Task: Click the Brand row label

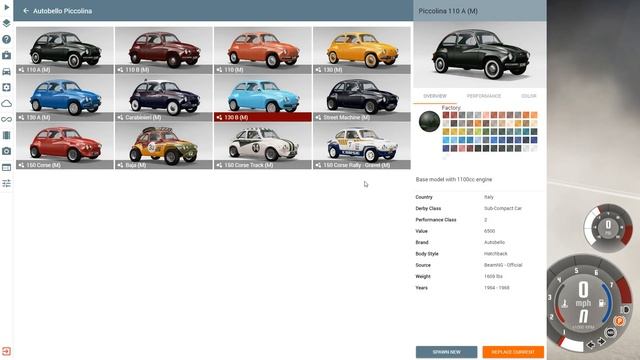Action: (422, 242)
